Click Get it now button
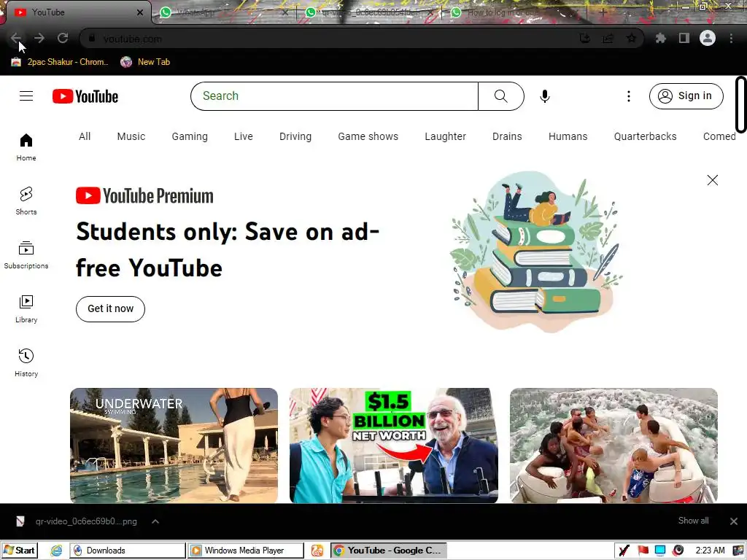The width and height of the screenshot is (747, 560). (x=111, y=308)
